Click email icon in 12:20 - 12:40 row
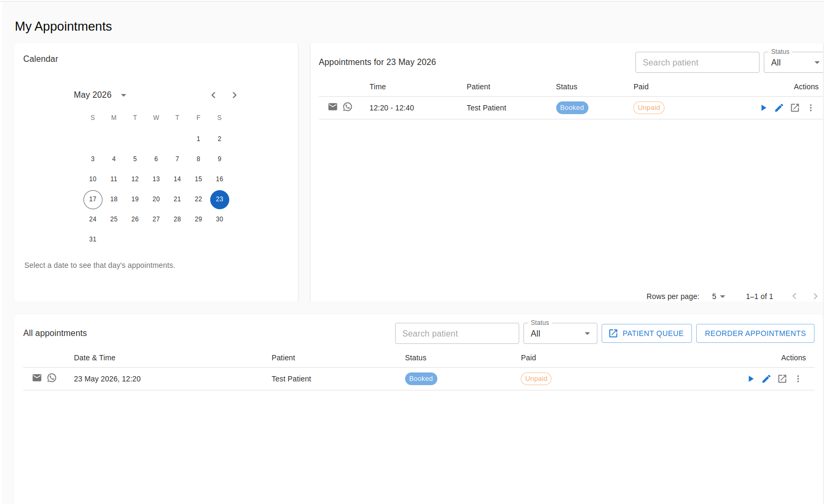This screenshot has width=824, height=504. [x=333, y=107]
